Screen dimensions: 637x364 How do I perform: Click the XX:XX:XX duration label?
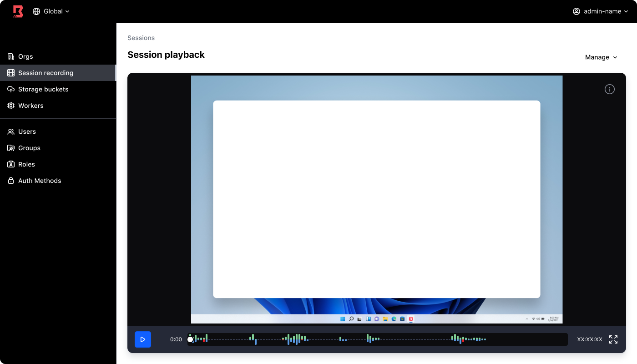590,339
